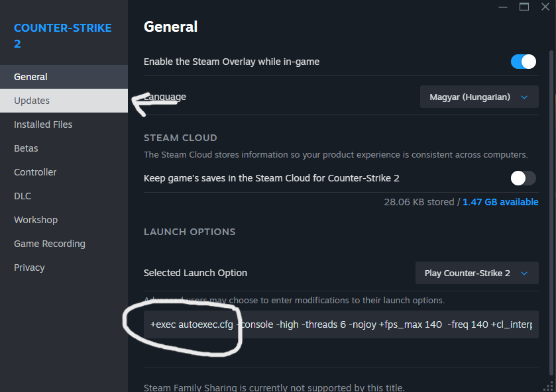Open the Magyar (Hungarian) language dropdown
Screen dimensions: 556x392
click(479, 97)
